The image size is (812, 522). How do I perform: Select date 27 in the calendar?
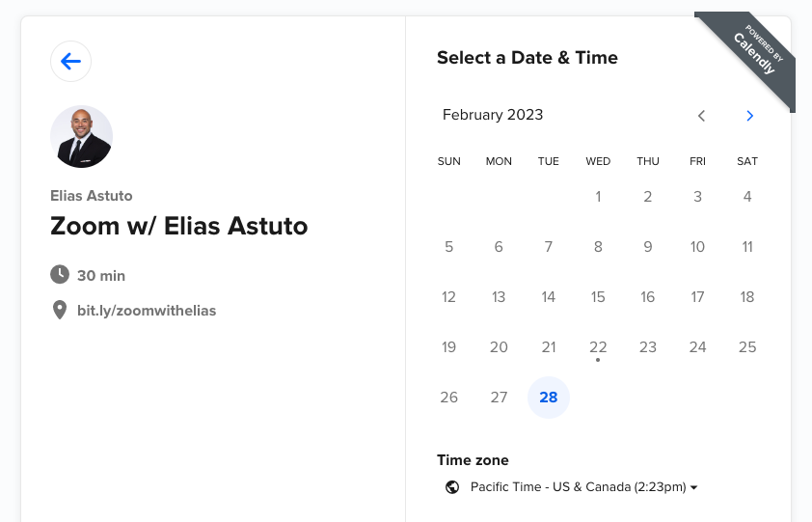pyautogui.click(x=499, y=398)
